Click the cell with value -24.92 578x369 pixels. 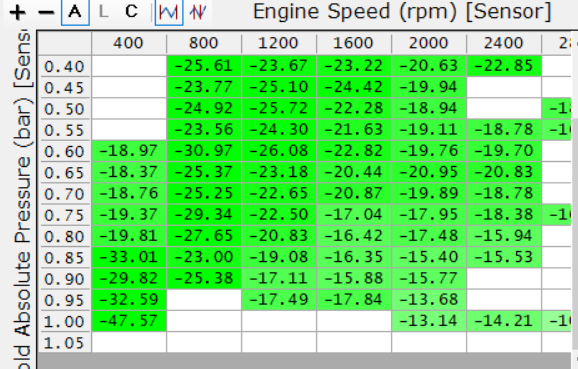204,109
